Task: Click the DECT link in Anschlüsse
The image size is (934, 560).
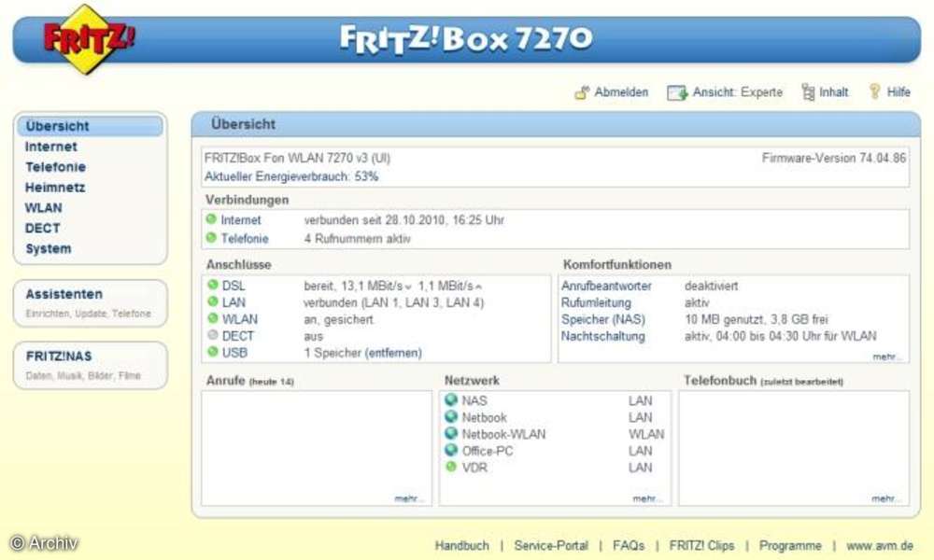Action: (237, 336)
